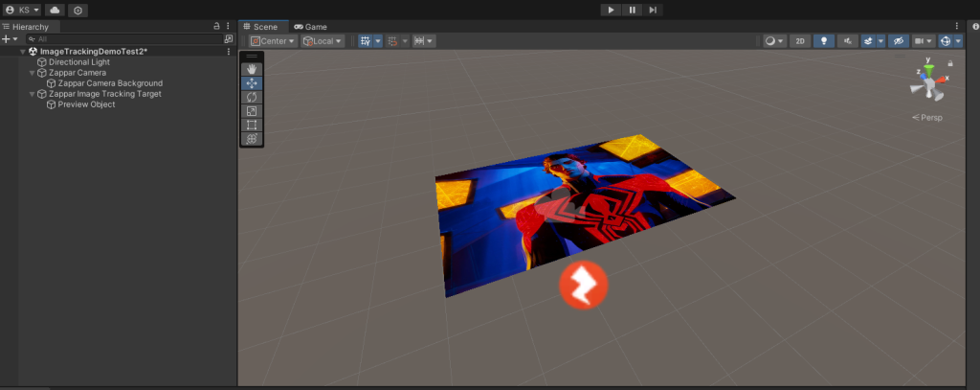Click the Preview Object cube icon

[52, 104]
